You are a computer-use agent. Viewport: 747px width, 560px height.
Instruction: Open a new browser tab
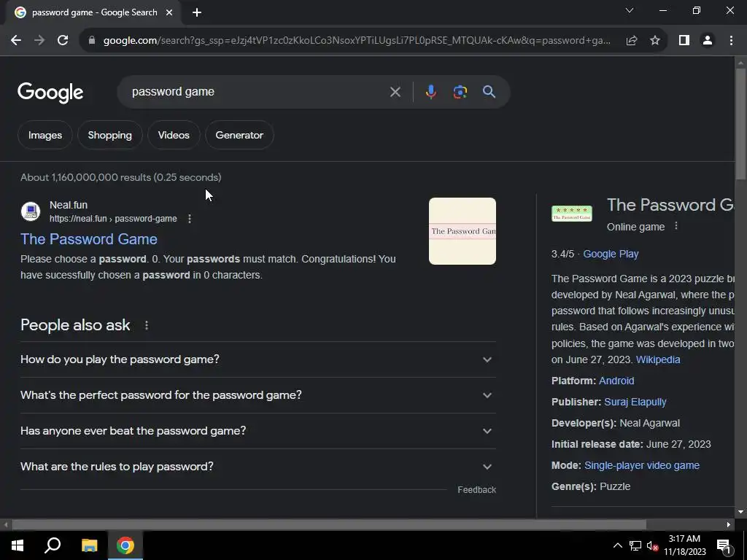pyautogui.click(x=197, y=12)
